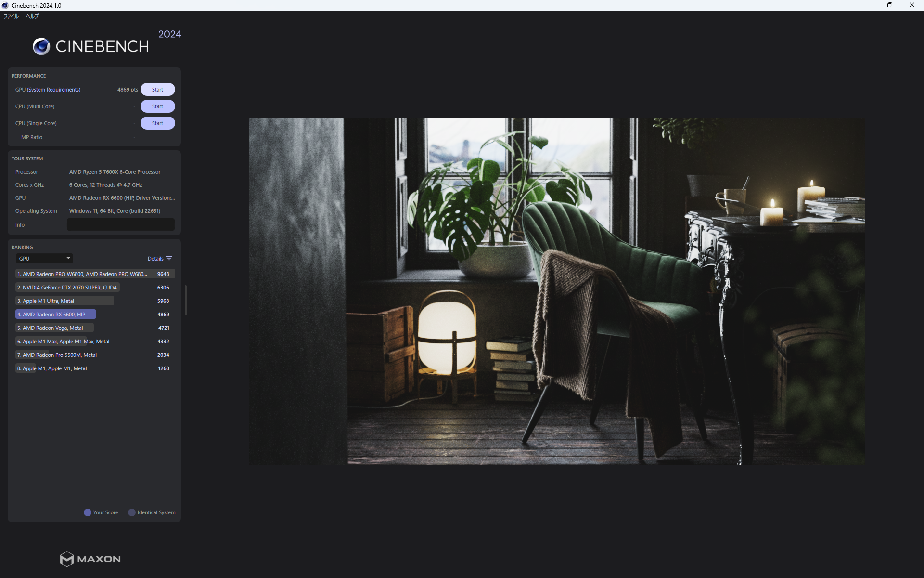The image size is (924, 578).
Task: Click the Identical System legend dot
Action: tap(132, 512)
